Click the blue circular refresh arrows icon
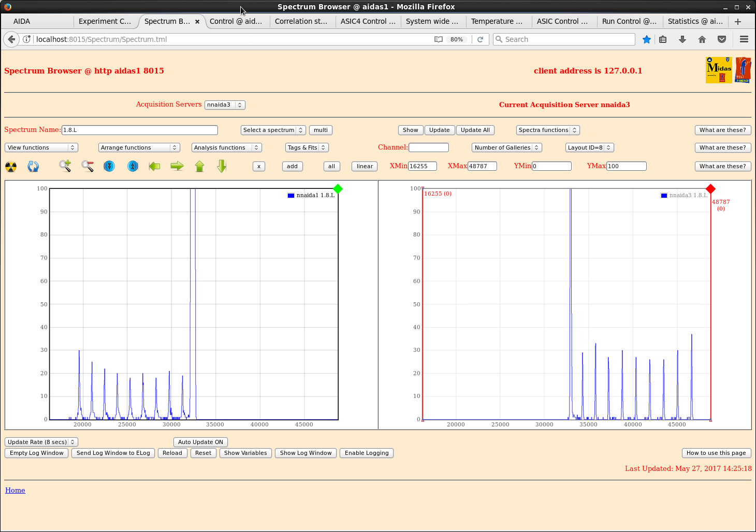The width and height of the screenshot is (756, 532). tap(33, 167)
